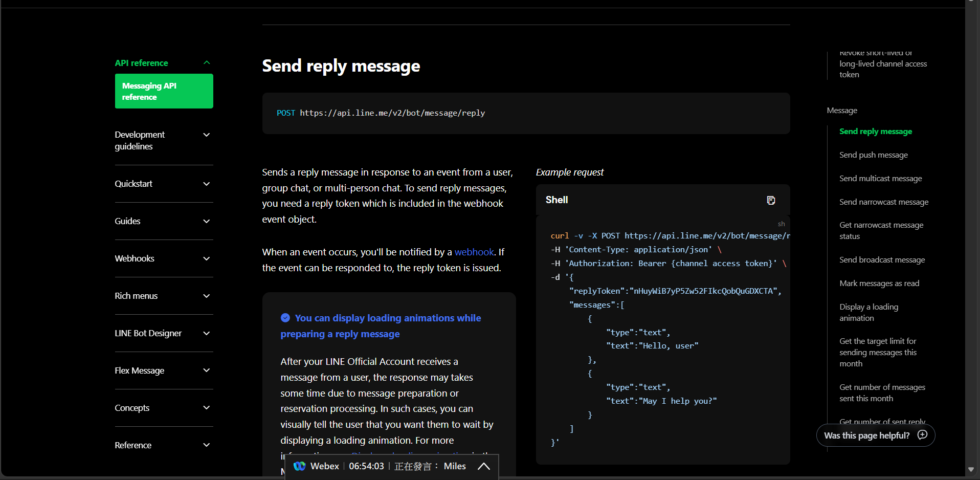Click the Guides menu label
980x480 pixels.
coord(127,222)
